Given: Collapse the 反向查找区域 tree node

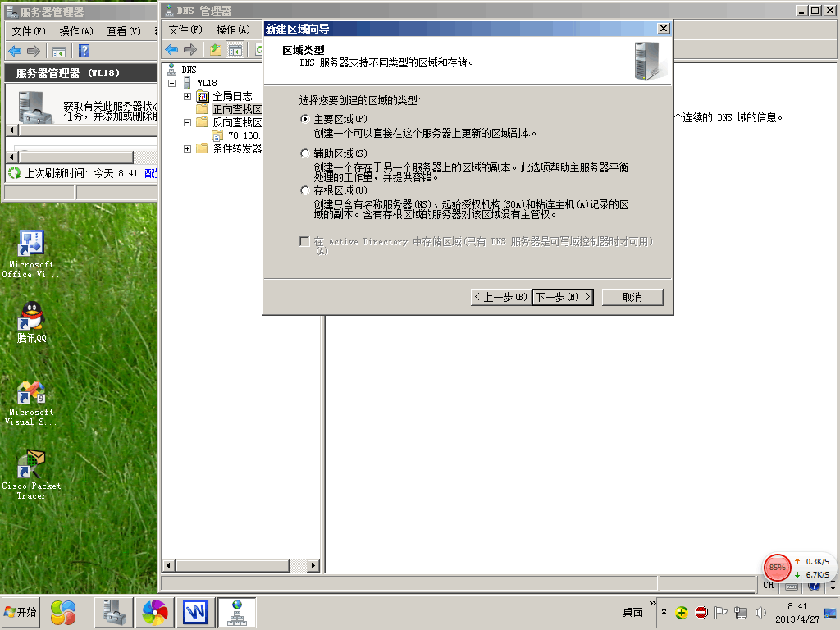Looking at the screenshot, I should coord(188,122).
